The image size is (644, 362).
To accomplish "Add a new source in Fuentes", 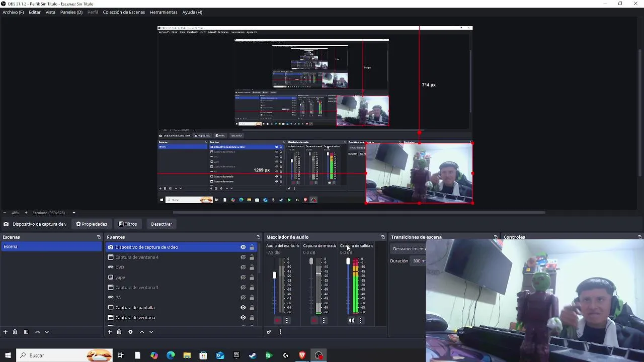I will (110, 332).
